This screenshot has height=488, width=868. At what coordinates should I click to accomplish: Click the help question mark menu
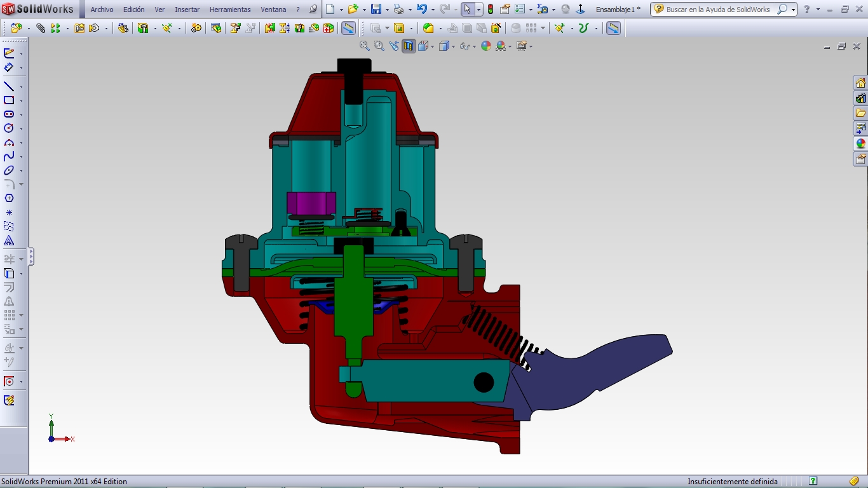(x=298, y=10)
